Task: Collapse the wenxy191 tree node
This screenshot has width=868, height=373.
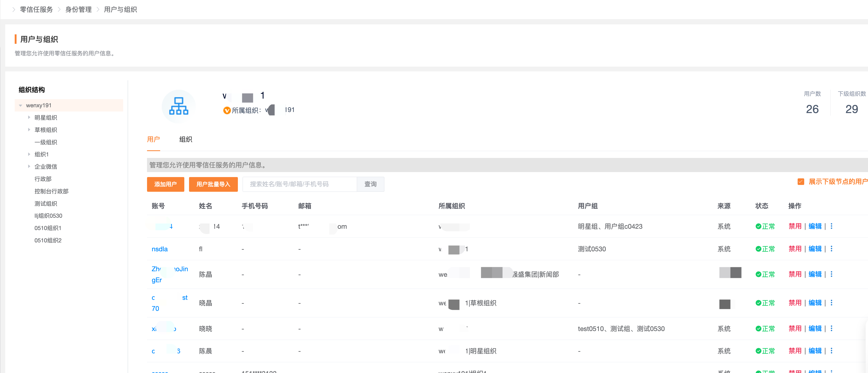Action: point(20,105)
